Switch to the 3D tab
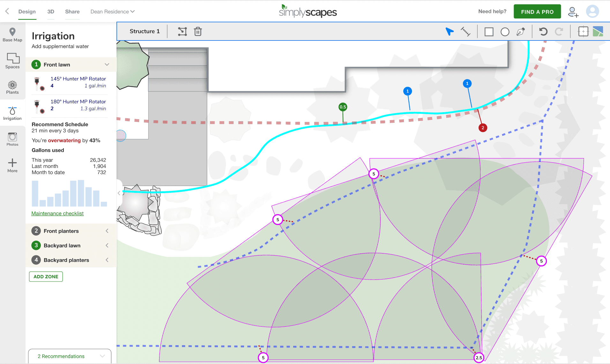 (51, 12)
